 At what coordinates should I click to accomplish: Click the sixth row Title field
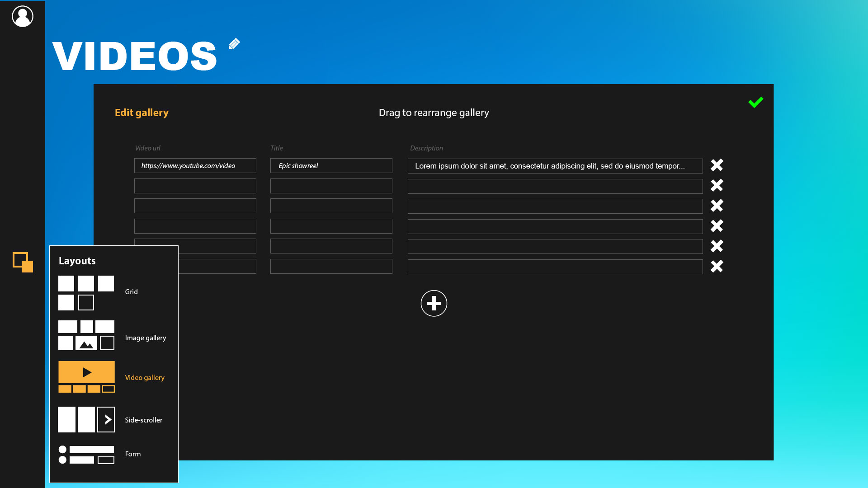tap(331, 266)
